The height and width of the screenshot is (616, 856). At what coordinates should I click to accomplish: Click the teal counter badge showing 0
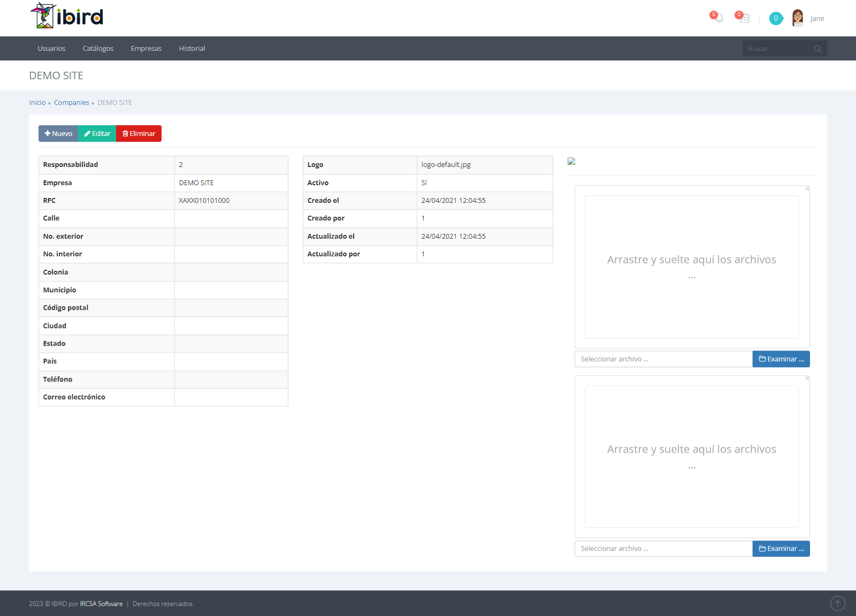pyautogui.click(x=776, y=18)
